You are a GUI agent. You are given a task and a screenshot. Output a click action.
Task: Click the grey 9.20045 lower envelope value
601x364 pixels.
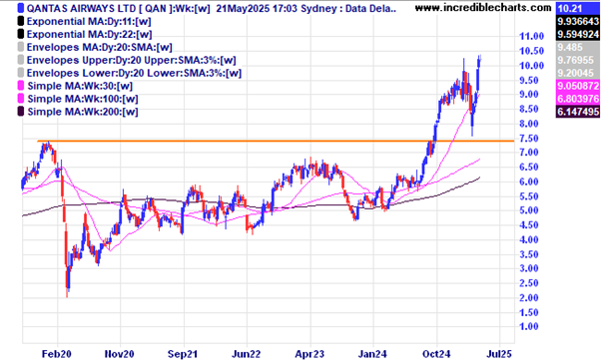coord(578,73)
